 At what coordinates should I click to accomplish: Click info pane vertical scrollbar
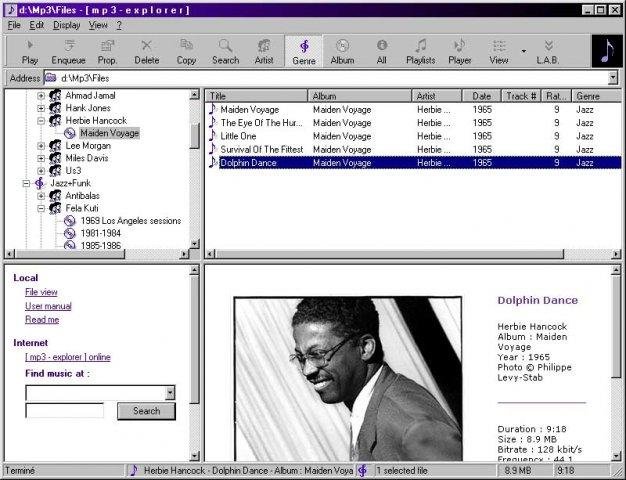point(616,363)
